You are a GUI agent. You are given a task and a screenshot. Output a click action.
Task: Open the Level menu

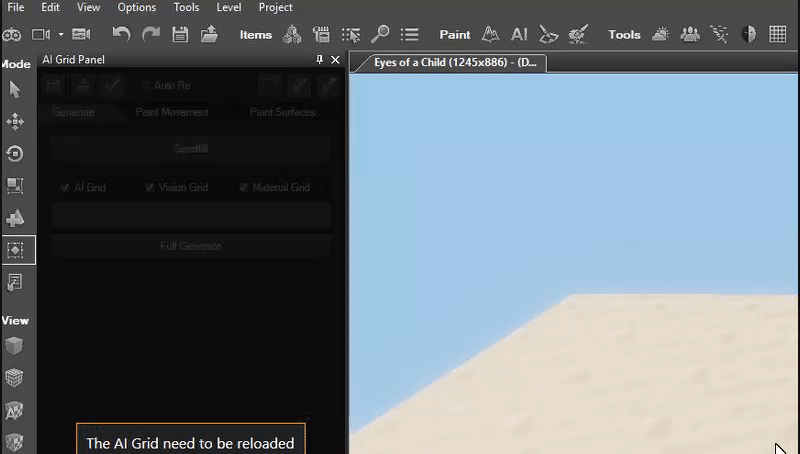(229, 8)
